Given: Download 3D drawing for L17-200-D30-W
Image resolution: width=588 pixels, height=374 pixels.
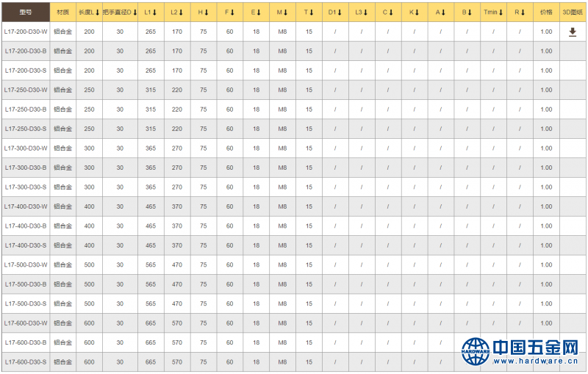Looking at the screenshot, I should point(573,32).
